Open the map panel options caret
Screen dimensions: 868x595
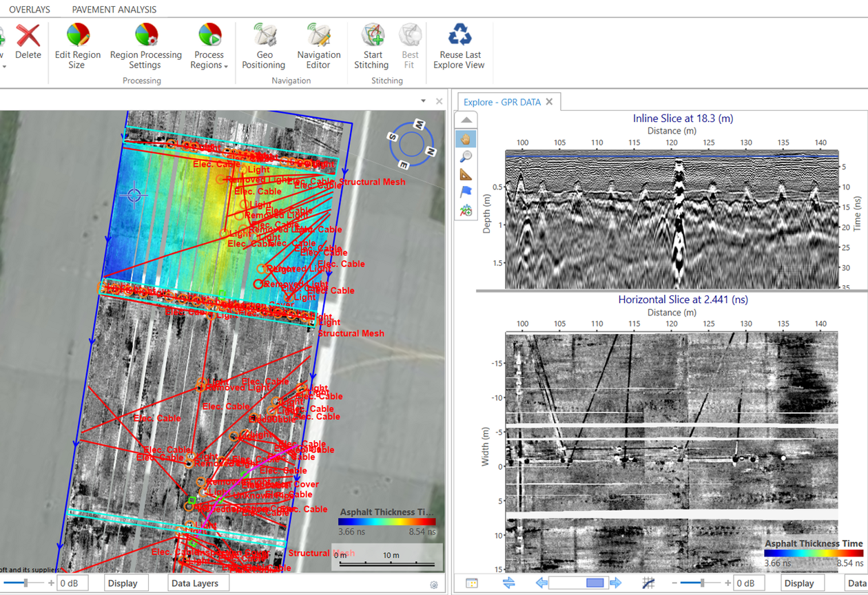pos(422,101)
